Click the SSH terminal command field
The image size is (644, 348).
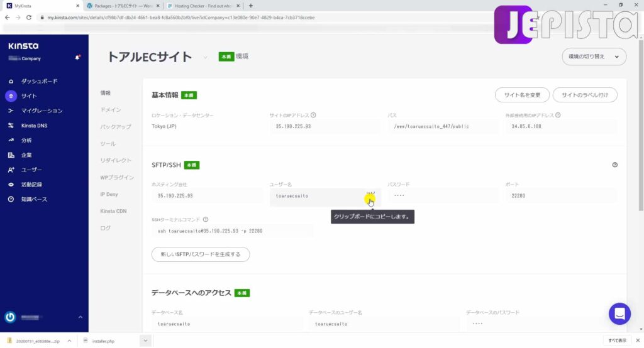click(232, 231)
